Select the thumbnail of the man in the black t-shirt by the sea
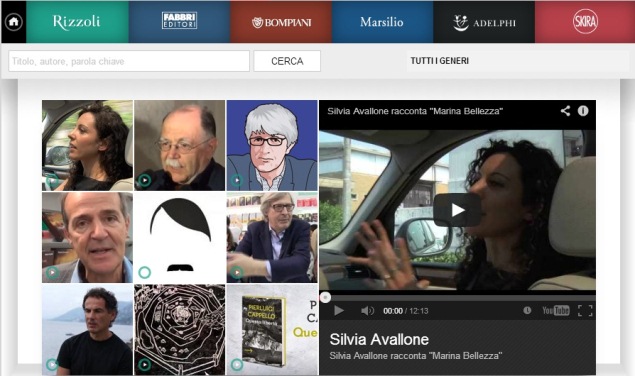 87,329
